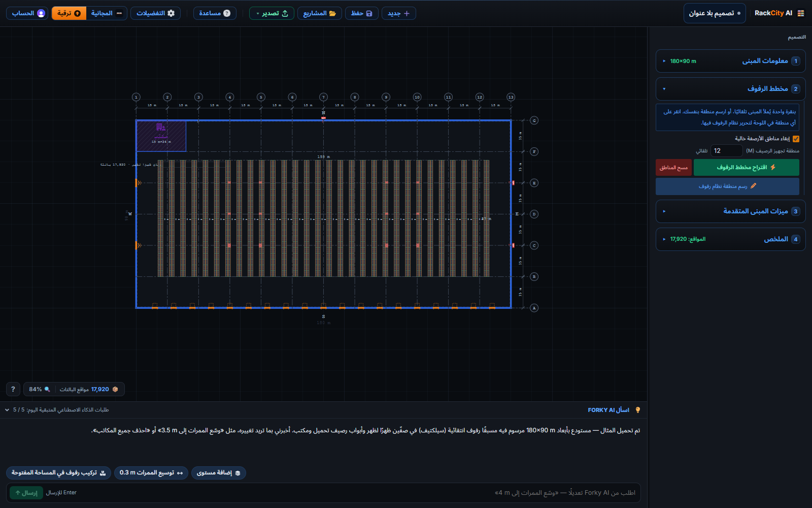This screenshot has width=812, height=508.
Task: Open the تصدير export dropdown
Action: click(272, 13)
